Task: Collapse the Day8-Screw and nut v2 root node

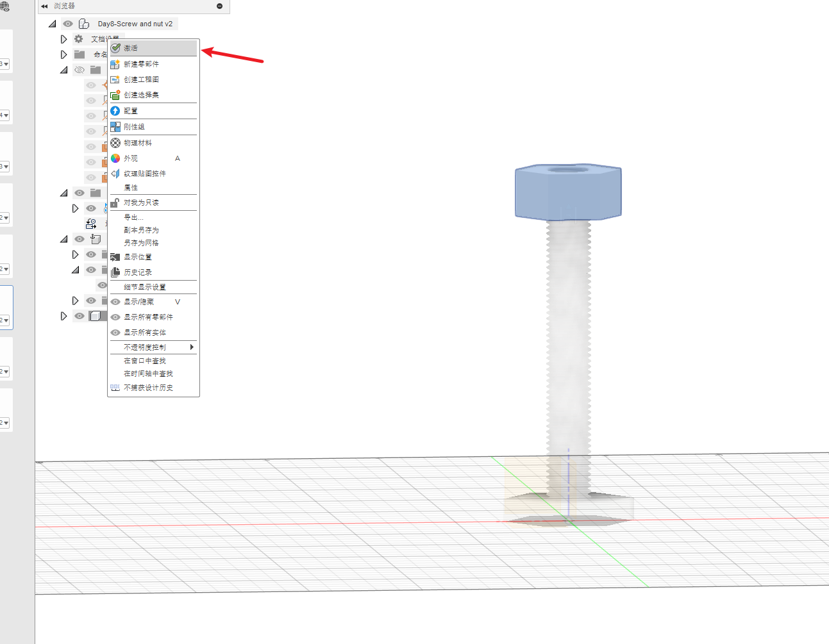Action: pos(53,24)
